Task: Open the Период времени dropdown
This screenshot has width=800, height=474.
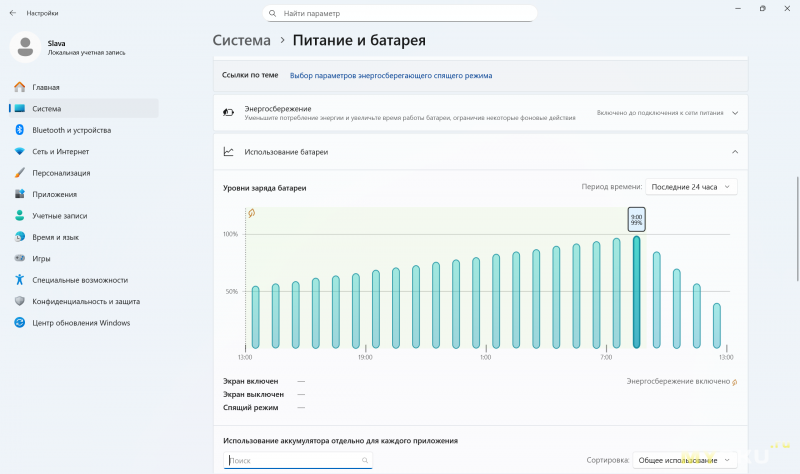Action: point(692,187)
